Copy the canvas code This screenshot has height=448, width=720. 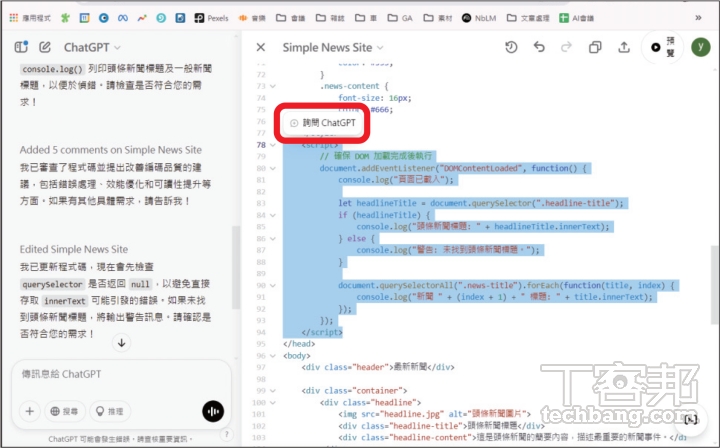pyautogui.click(x=595, y=47)
